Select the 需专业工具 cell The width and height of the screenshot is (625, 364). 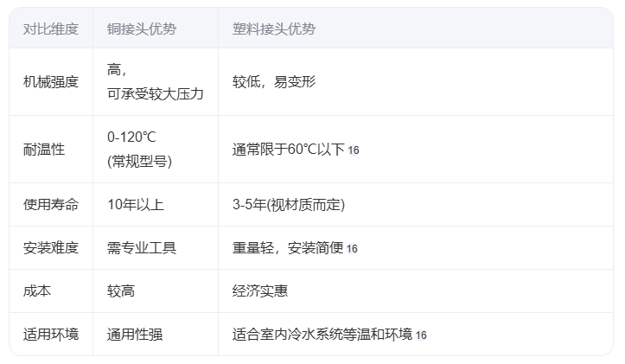(142, 248)
